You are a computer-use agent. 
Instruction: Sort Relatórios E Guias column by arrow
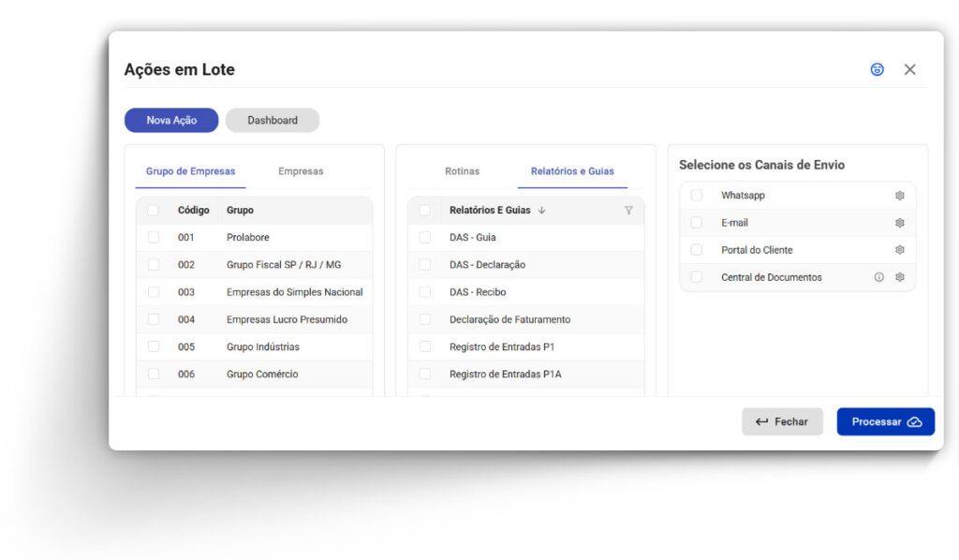542,211
